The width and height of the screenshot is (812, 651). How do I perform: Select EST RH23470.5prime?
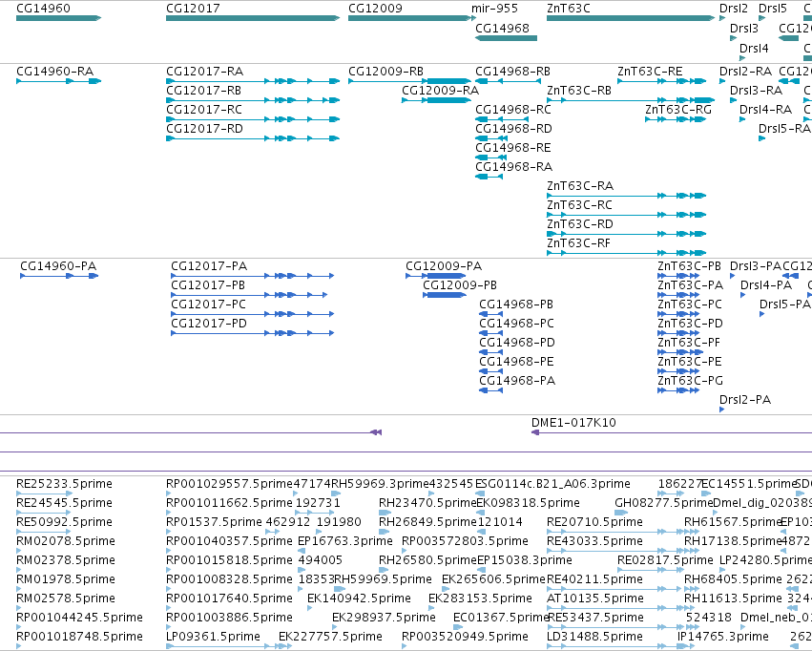(427, 503)
